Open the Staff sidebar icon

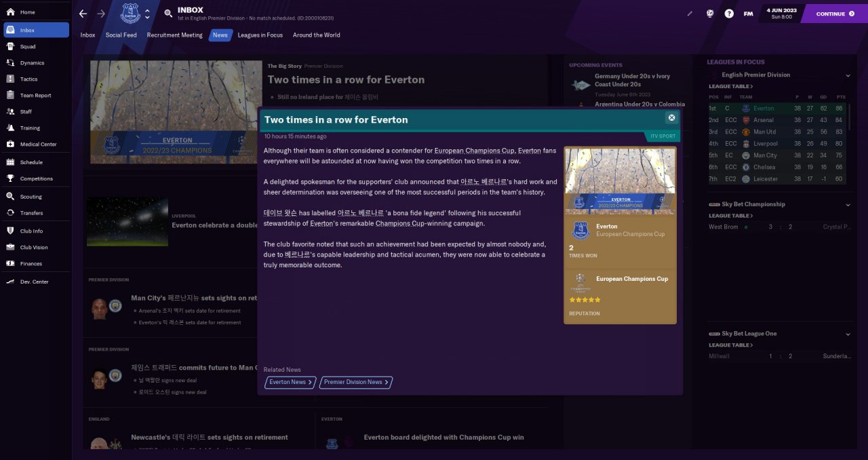[10, 112]
